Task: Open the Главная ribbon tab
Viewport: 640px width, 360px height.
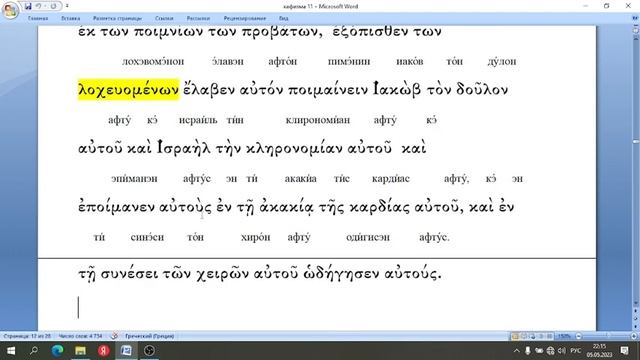Action: (38, 18)
